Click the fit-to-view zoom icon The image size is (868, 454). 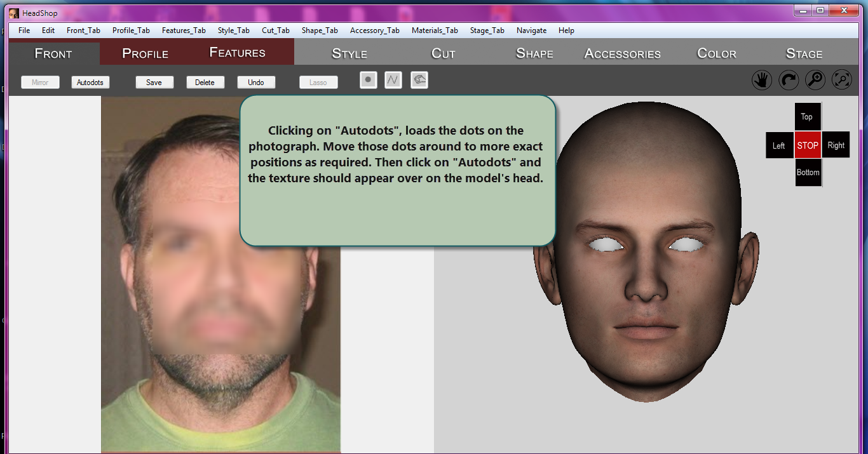(842, 79)
